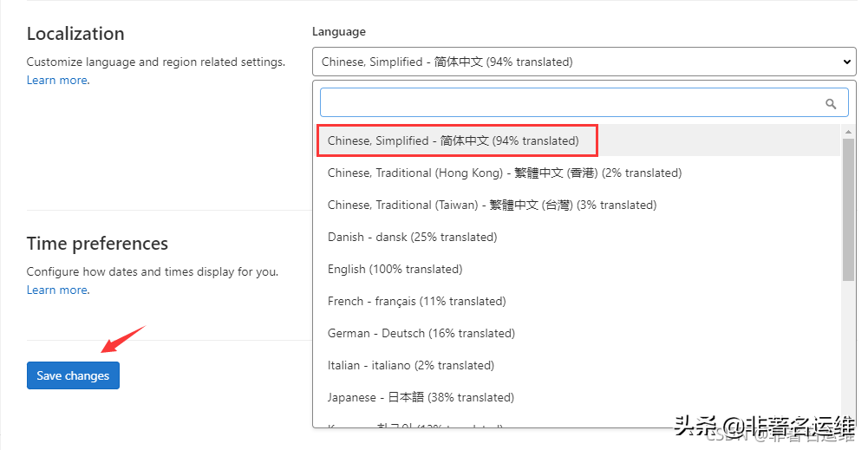Click the Language field label
868x450 pixels.
(x=339, y=31)
